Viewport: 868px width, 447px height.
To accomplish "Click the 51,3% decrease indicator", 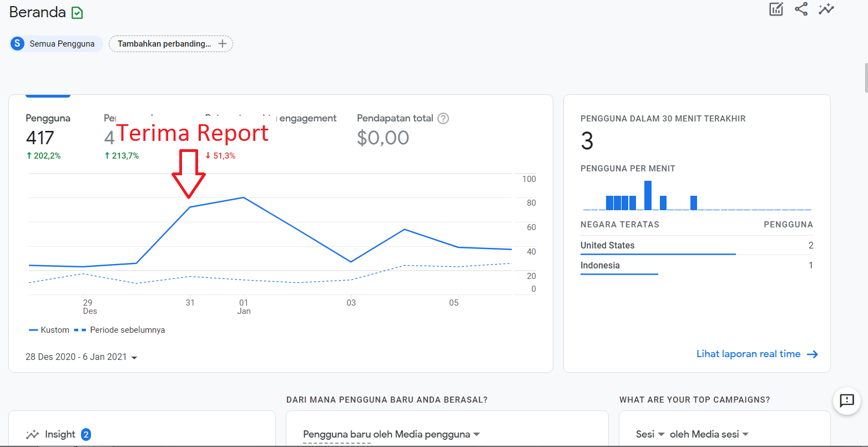I will pos(220,156).
